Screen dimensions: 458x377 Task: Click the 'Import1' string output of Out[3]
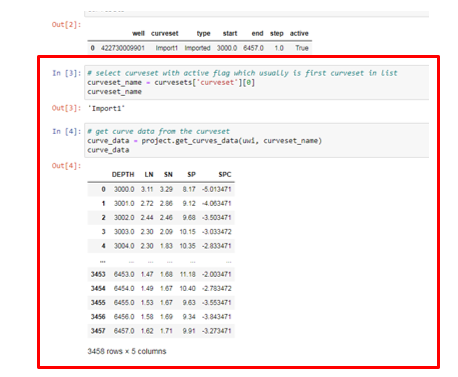pos(106,108)
